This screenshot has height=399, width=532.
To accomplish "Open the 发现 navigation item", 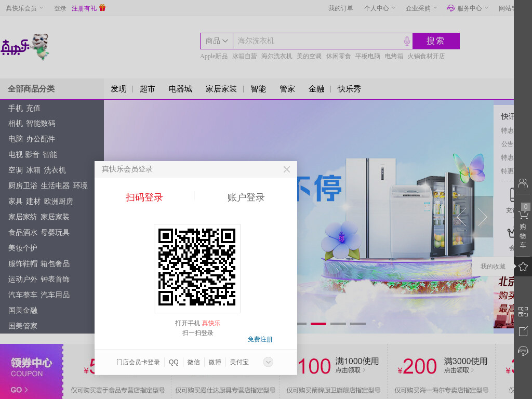I will click(x=118, y=89).
